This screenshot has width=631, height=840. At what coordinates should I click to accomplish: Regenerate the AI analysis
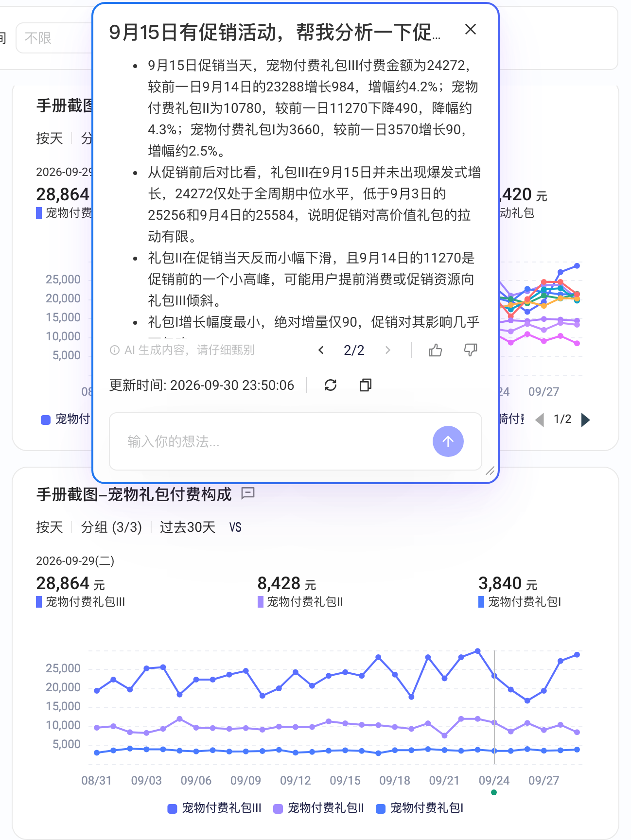pos(331,385)
